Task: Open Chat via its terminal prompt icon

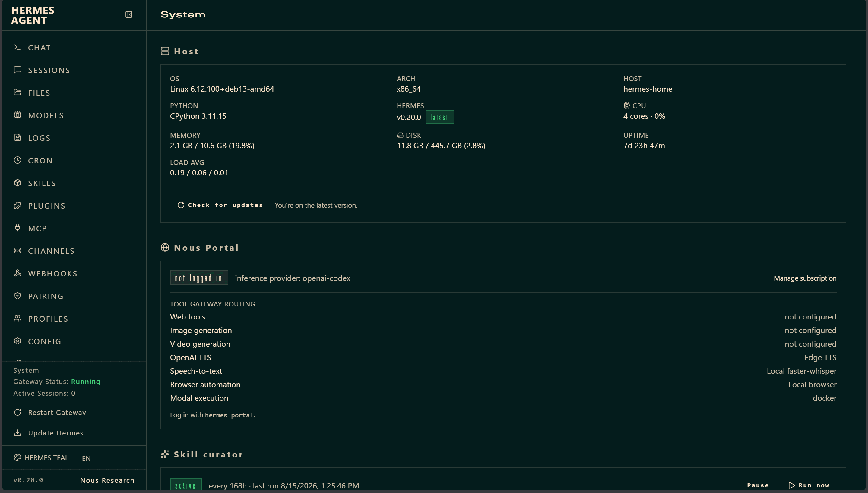Action: [17, 47]
